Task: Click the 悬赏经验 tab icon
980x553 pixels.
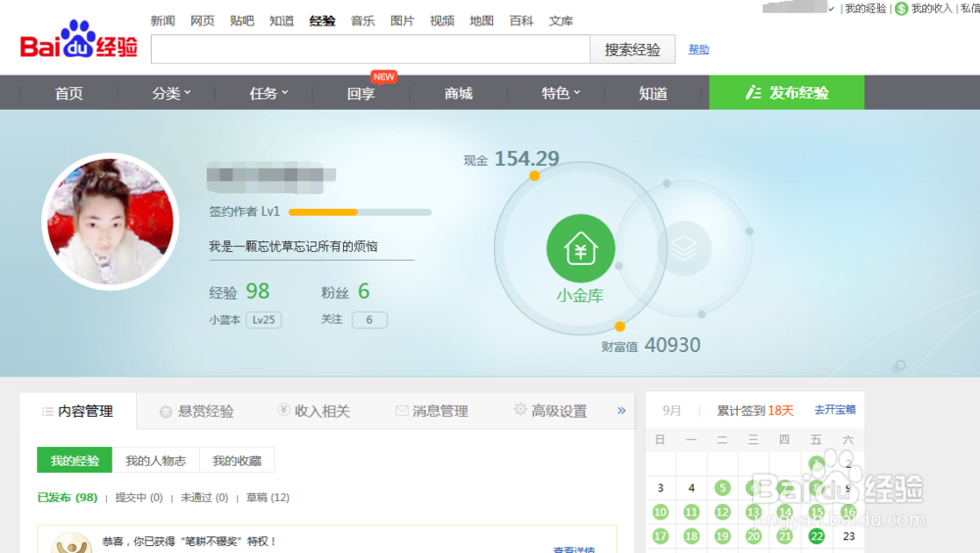Action: (x=166, y=412)
